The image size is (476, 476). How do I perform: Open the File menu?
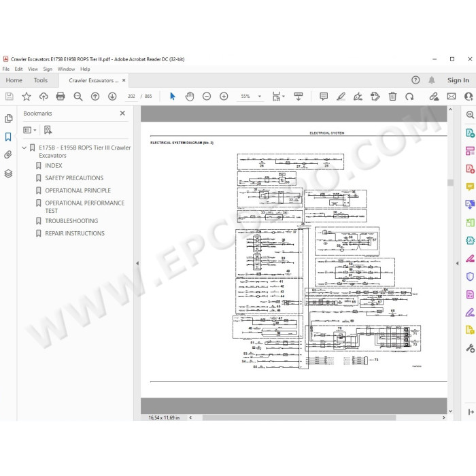[5, 69]
